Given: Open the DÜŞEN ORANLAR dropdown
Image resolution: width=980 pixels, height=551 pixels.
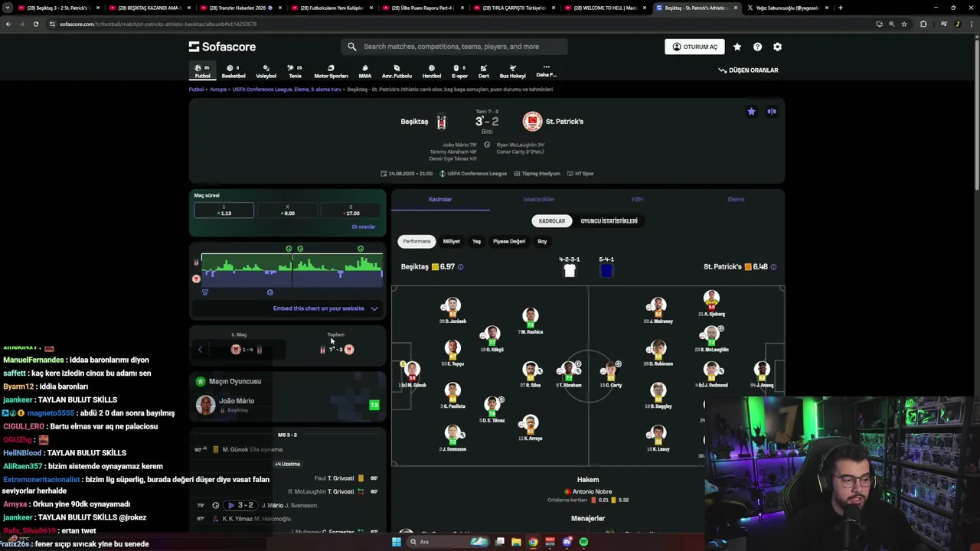Looking at the screenshot, I should 748,70.
